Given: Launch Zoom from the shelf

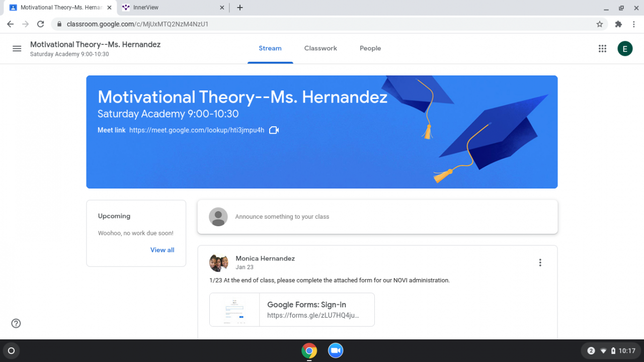Looking at the screenshot, I should (x=335, y=351).
